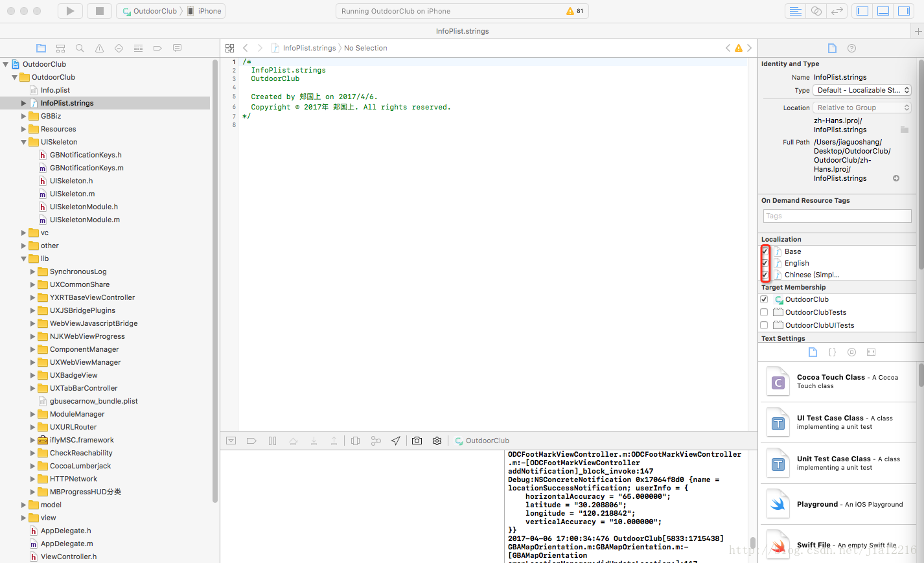Open the issue navigator
The image size is (924, 563).
pos(99,49)
